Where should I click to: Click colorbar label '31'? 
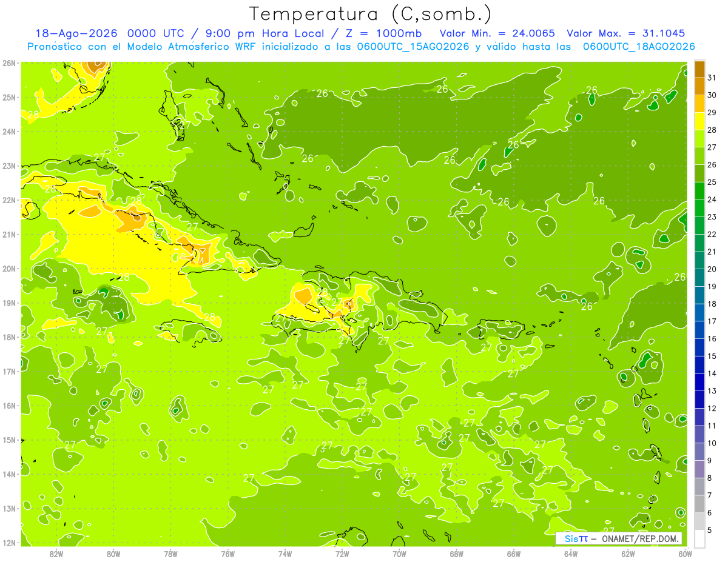(x=712, y=78)
